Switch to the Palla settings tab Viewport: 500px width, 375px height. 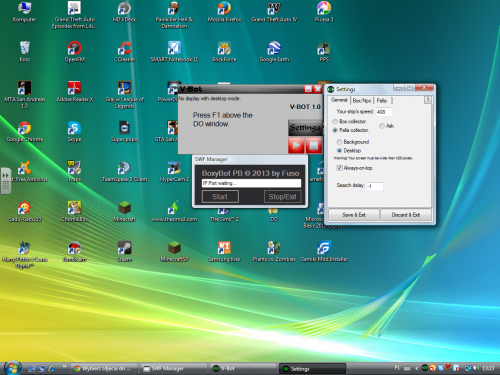click(382, 101)
